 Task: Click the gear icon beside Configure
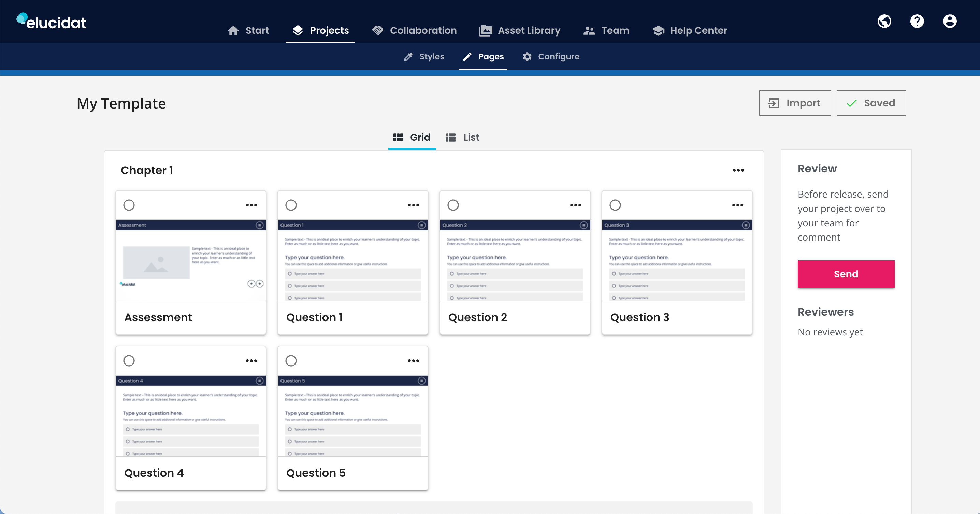tap(527, 57)
